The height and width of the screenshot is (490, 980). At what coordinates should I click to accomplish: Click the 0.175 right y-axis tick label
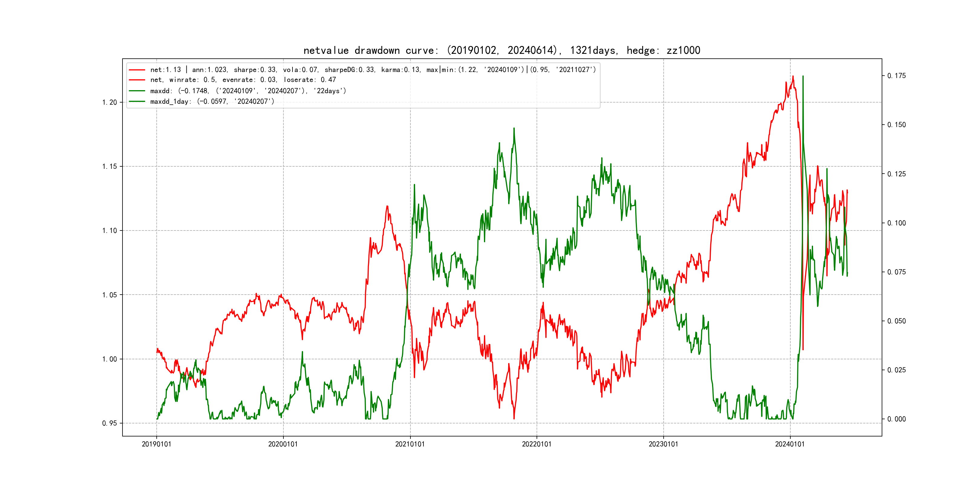pos(896,76)
